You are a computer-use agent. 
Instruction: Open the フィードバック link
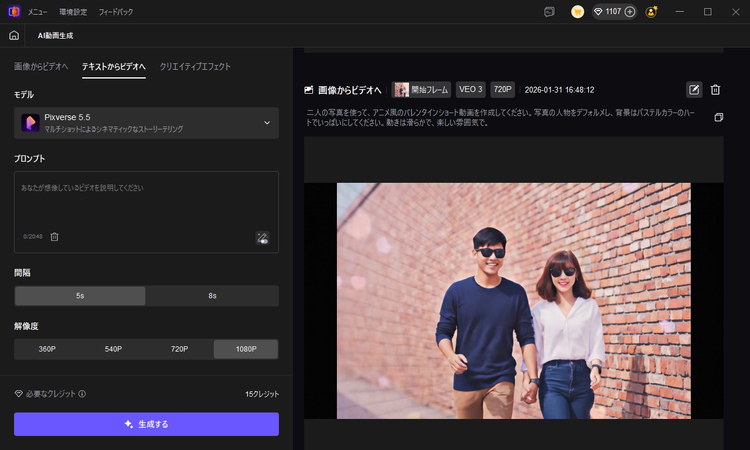click(x=117, y=12)
